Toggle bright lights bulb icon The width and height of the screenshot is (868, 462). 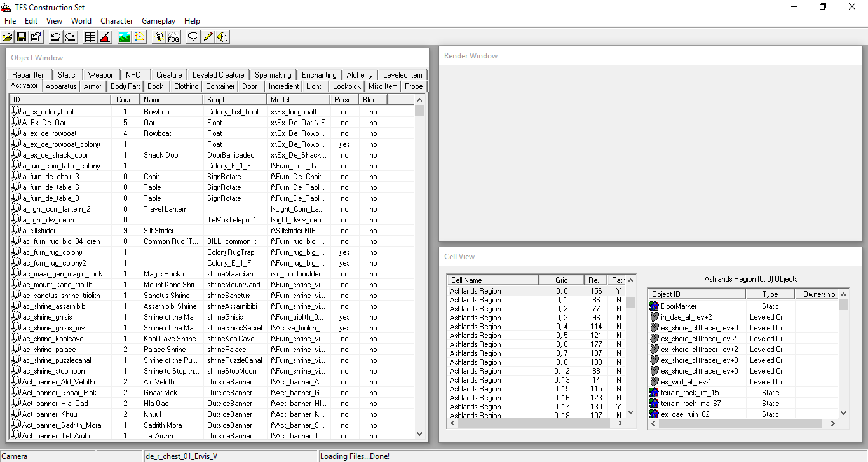[x=159, y=37]
